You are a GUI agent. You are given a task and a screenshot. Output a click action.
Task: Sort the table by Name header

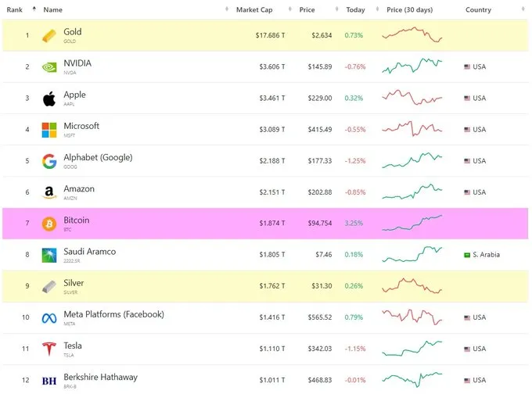pos(53,10)
